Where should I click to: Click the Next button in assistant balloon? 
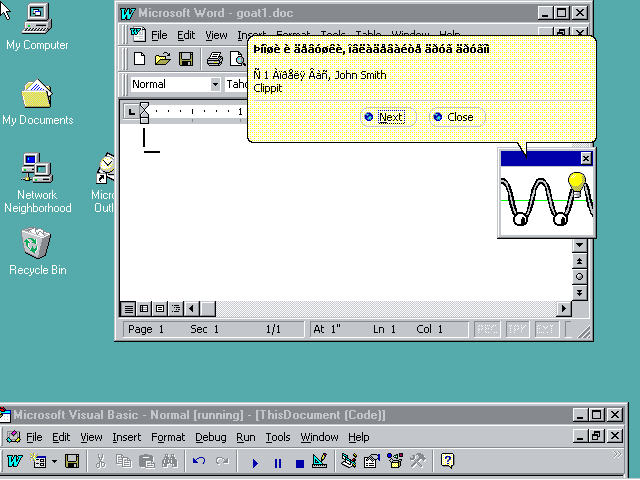tap(388, 117)
